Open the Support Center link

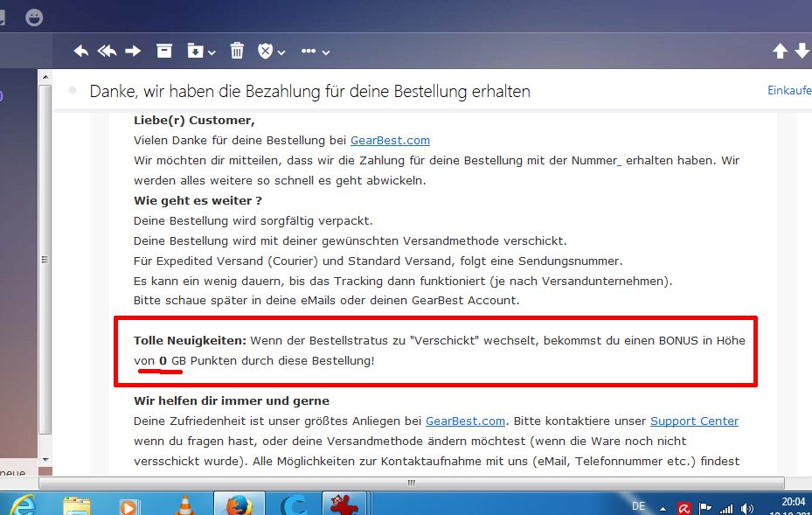695,421
